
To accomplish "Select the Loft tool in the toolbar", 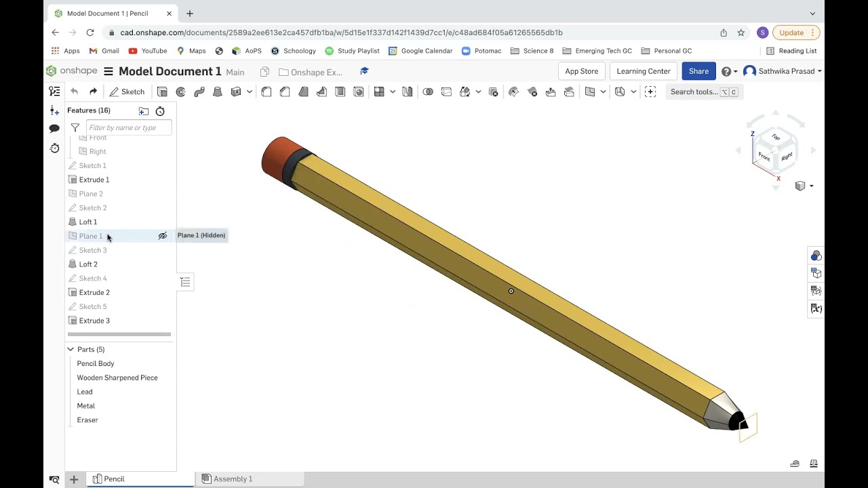I will [x=217, y=91].
